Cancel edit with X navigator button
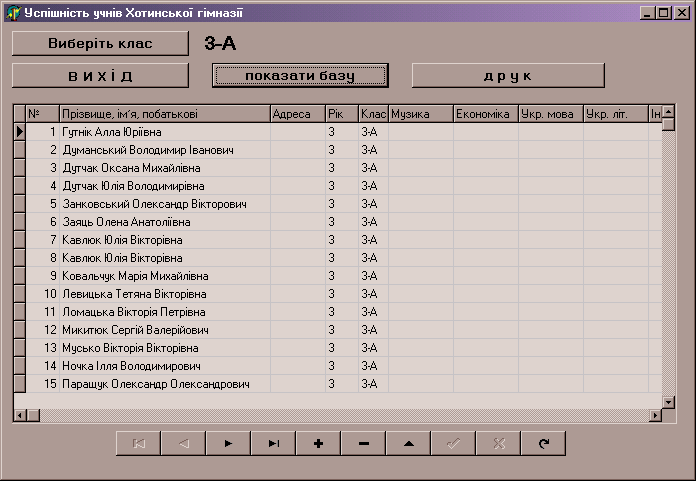 (498, 443)
